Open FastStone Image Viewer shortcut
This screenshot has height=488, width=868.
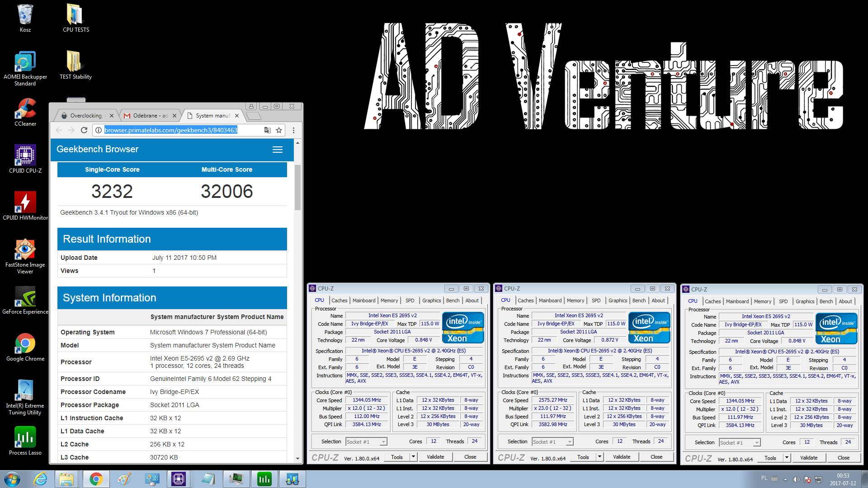(x=25, y=257)
